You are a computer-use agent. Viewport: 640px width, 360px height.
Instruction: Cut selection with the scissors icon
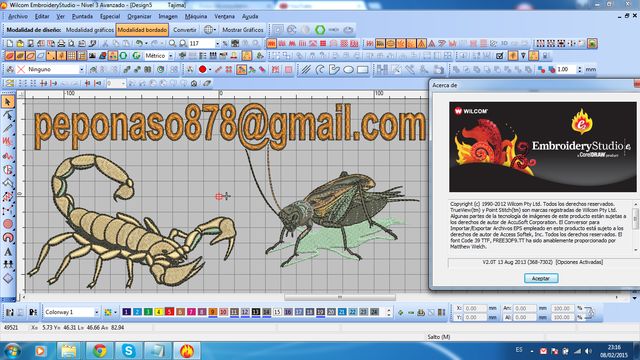pos(105,43)
